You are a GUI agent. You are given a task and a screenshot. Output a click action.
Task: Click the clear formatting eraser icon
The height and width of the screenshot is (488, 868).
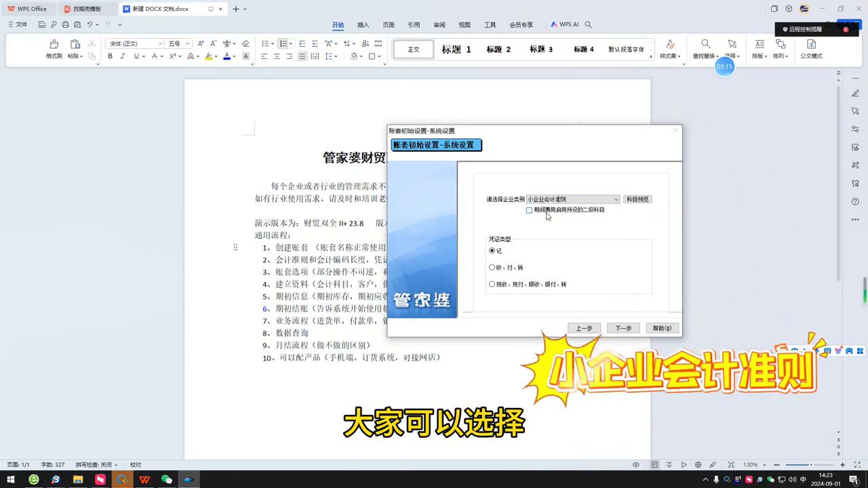coord(245,43)
